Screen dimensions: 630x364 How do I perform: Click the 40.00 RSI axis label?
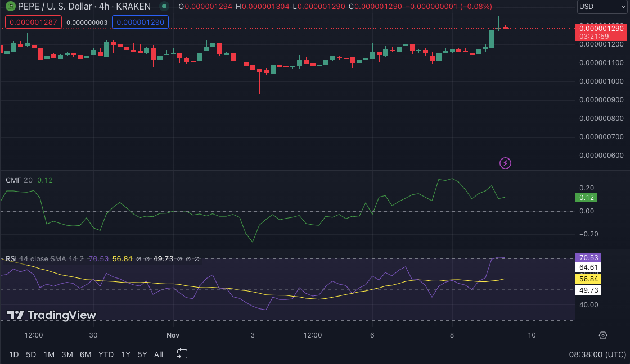pyautogui.click(x=588, y=305)
